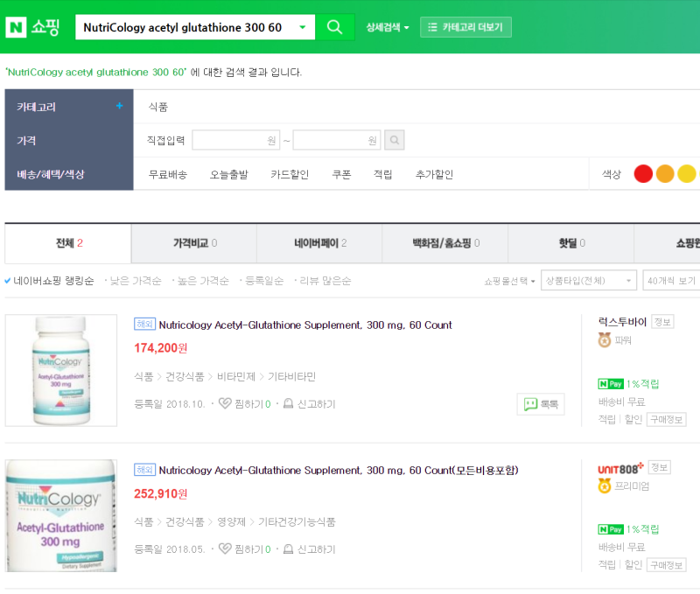Click the 파워 medal badge icon
This screenshot has width=700, height=594.
click(605, 340)
